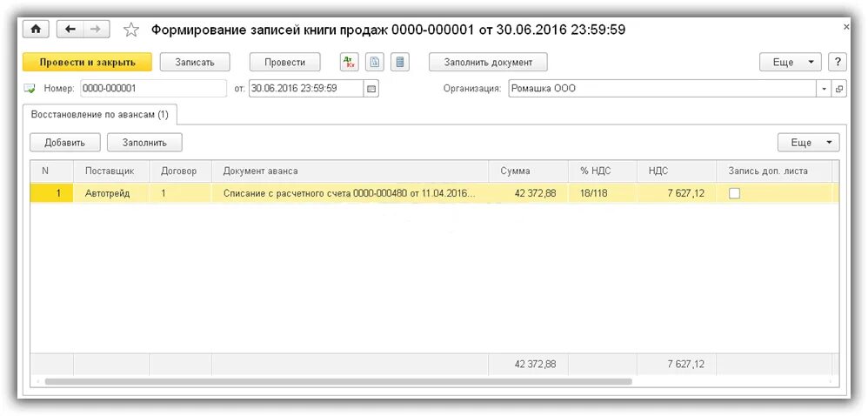Click the Поставщик column header
868x416 pixels.
click(x=111, y=171)
